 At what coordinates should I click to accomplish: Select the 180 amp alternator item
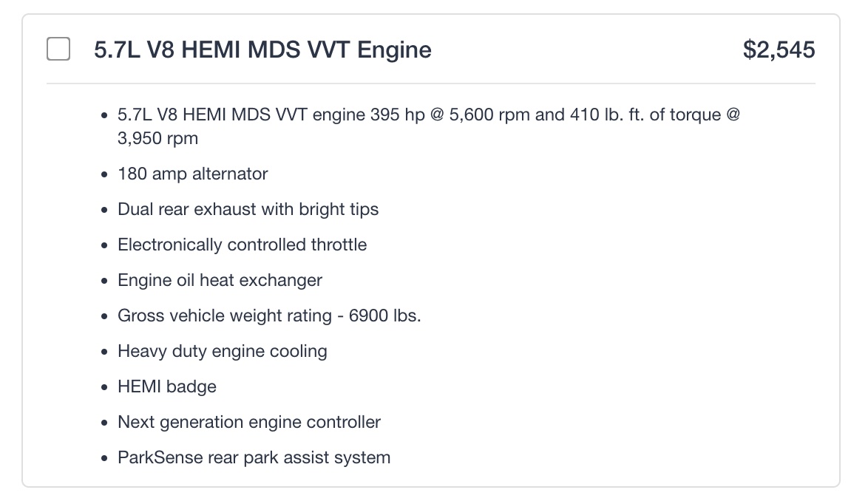click(192, 174)
